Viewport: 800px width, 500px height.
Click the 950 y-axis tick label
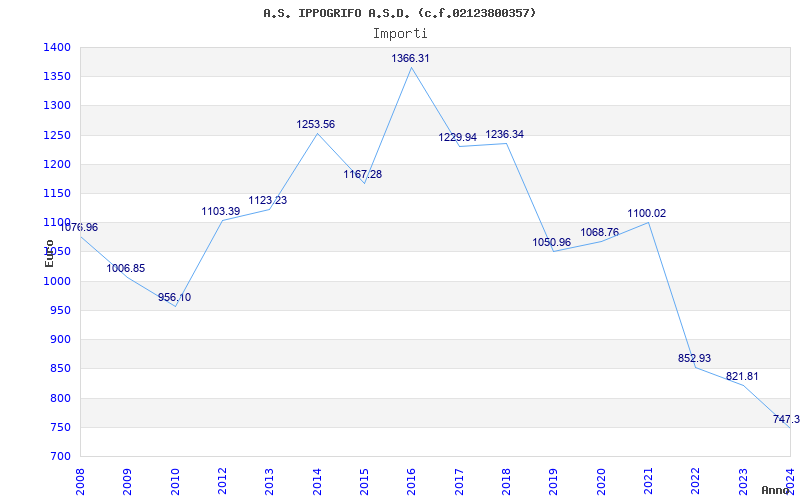(x=60, y=310)
